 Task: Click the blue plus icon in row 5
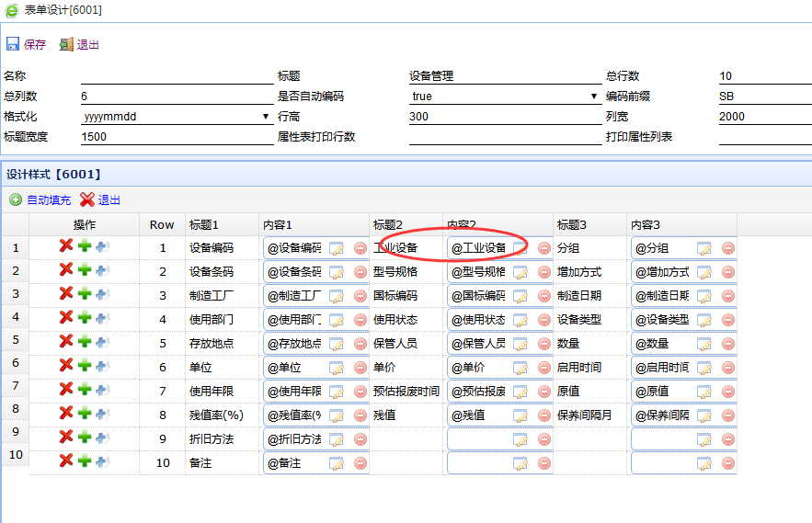[x=102, y=342]
